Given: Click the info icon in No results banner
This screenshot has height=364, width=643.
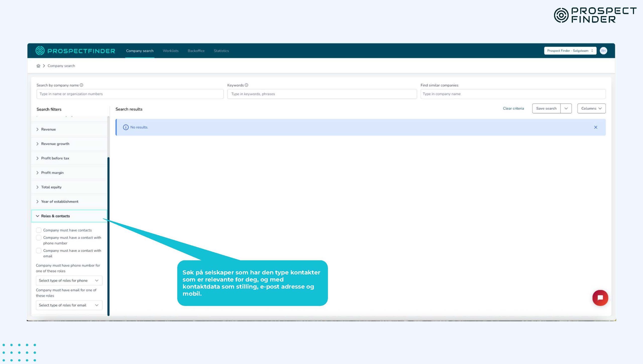Looking at the screenshot, I should pos(126,127).
